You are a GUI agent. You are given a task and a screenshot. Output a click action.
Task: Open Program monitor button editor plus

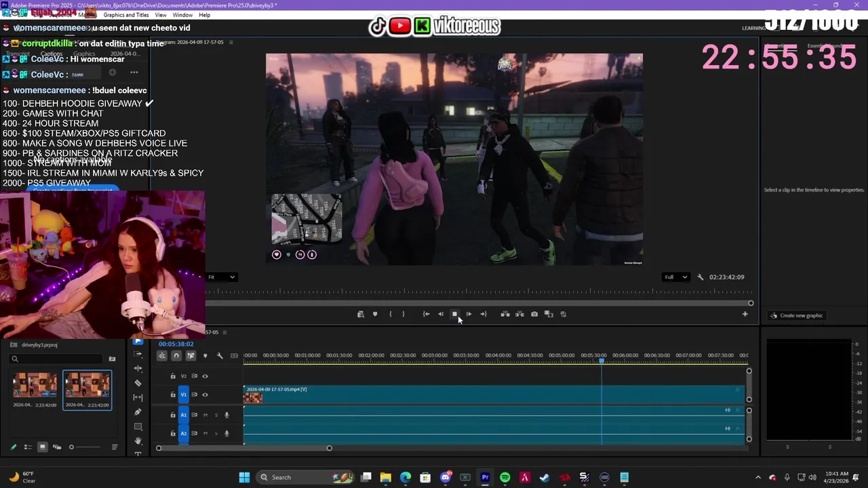[x=745, y=314]
